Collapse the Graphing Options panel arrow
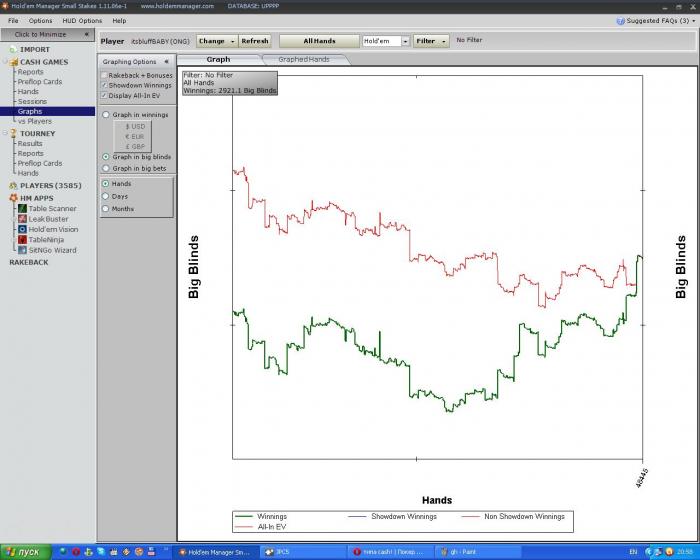Image resolution: width=700 pixels, height=560 pixels. [x=166, y=62]
